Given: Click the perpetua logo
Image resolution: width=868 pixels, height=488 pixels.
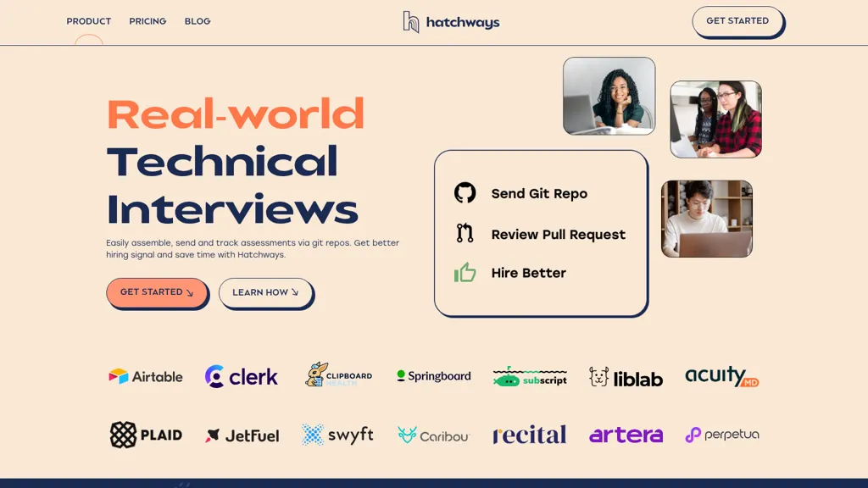Looking at the screenshot, I should coord(722,435).
